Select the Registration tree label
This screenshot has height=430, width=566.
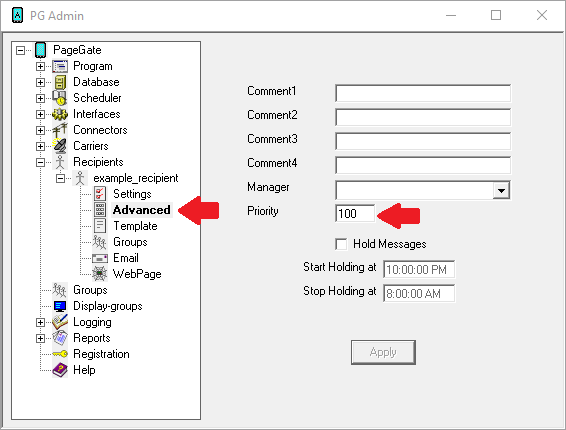click(x=101, y=354)
